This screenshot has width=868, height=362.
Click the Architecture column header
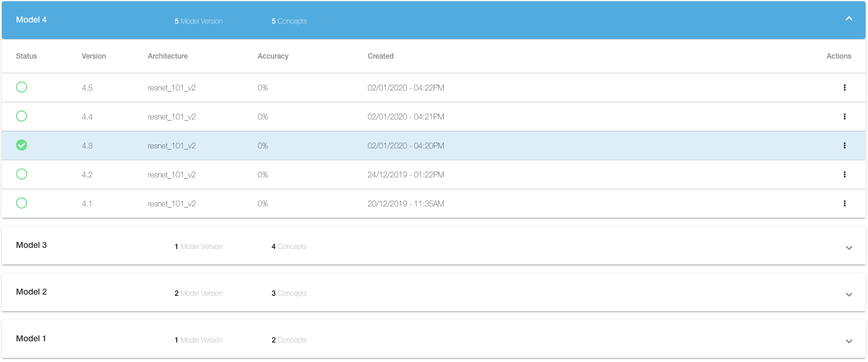167,56
